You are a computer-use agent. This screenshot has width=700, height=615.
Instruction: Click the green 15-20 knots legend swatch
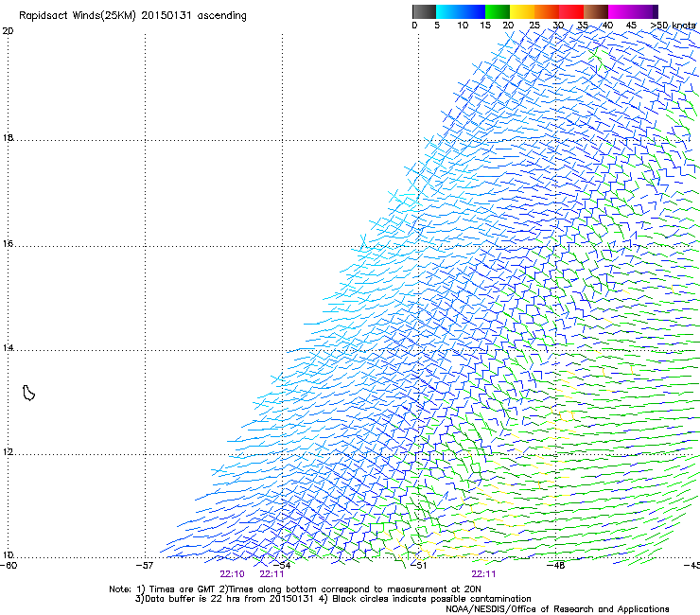click(x=498, y=11)
